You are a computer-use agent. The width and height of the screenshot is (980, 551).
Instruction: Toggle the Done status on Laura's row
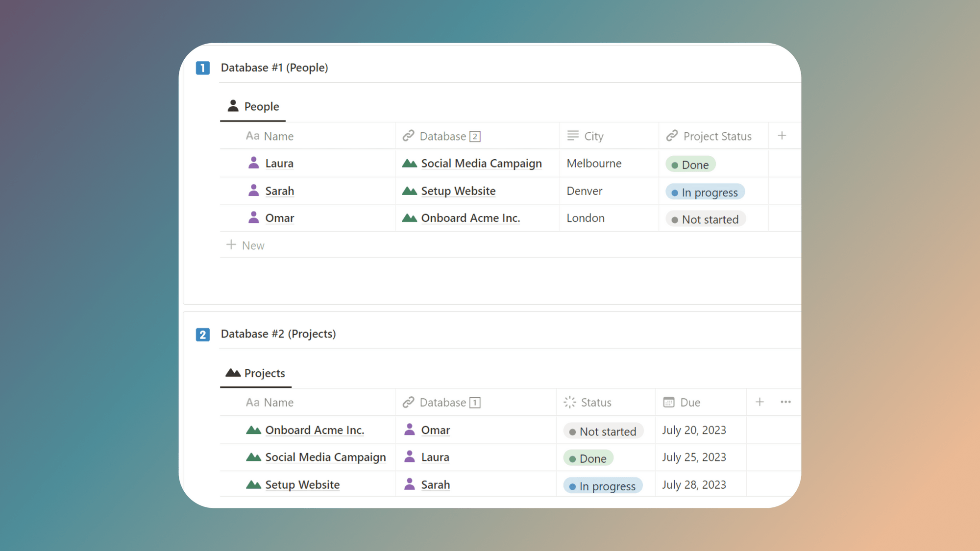tap(690, 164)
